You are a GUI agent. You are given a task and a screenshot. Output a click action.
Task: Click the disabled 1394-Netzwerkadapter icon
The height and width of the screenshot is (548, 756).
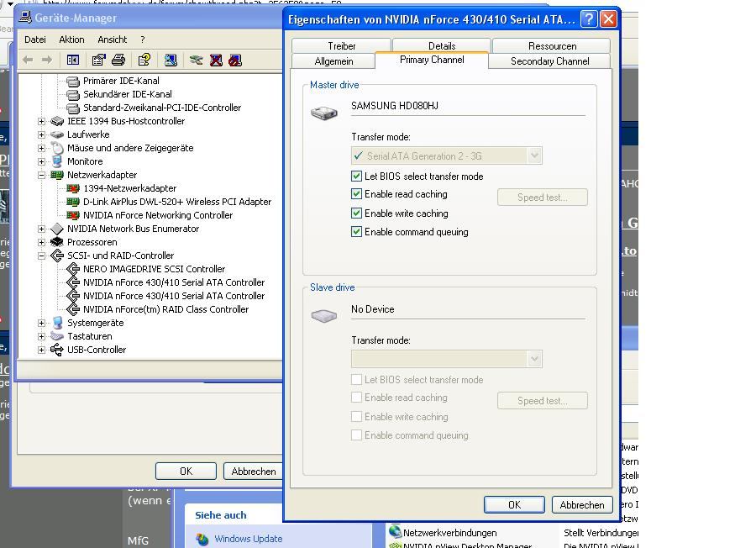click(73, 188)
